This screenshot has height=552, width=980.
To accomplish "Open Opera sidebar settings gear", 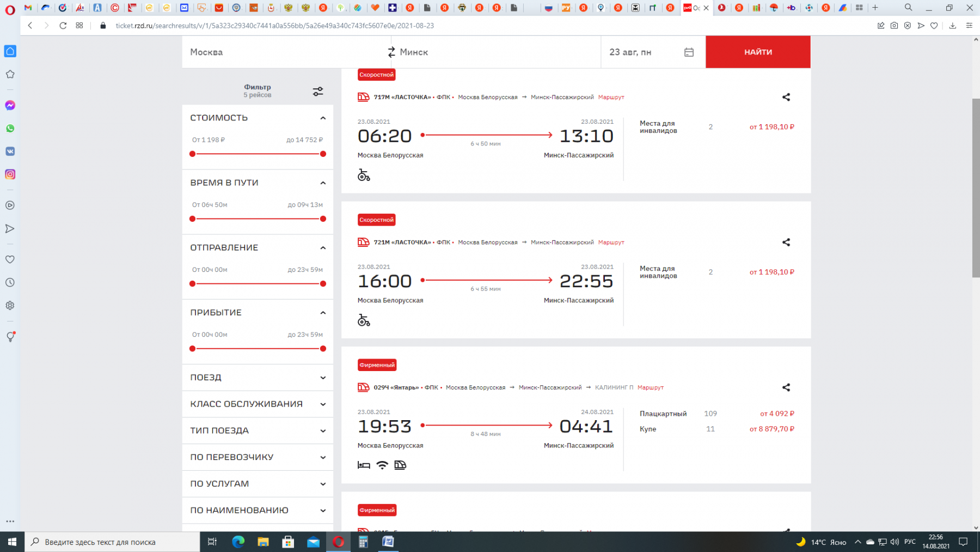I will point(10,306).
